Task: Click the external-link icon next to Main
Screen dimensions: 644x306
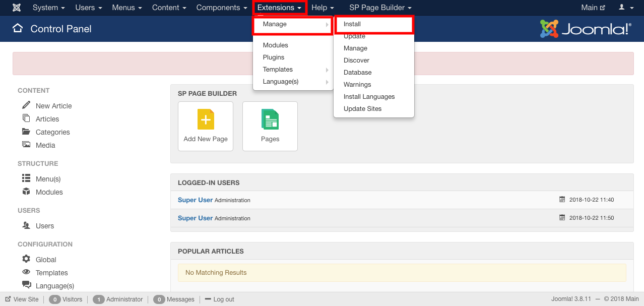Action: pos(602,8)
